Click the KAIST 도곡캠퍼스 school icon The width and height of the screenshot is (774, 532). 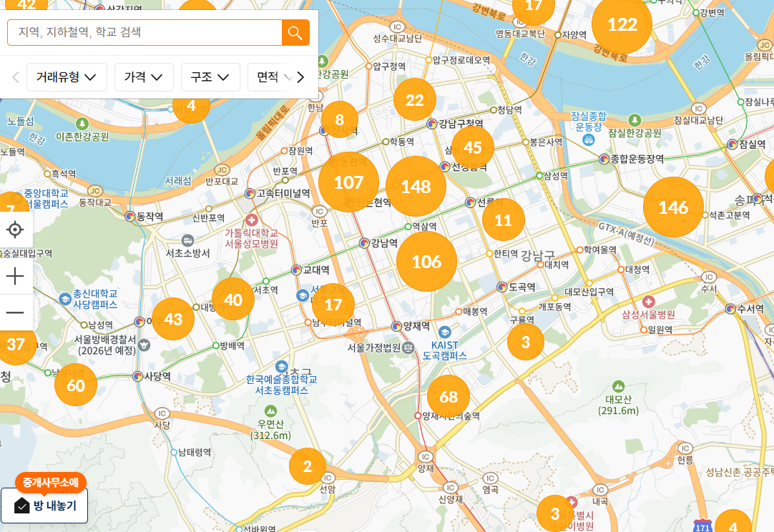pyautogui.click(x=444, y=332)
